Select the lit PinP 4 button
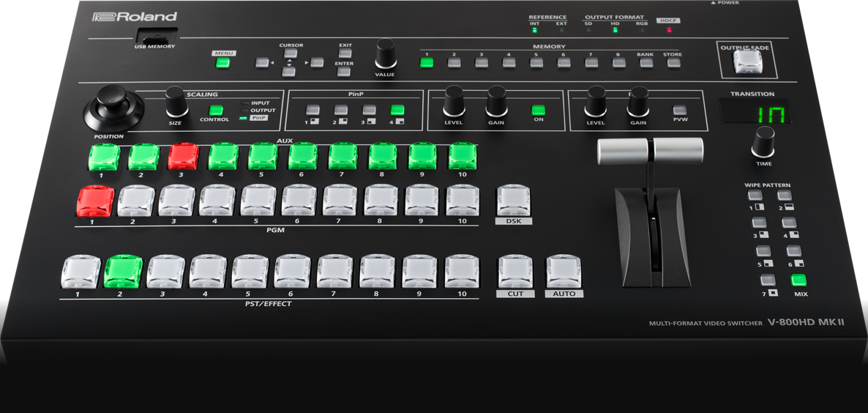The width and height of the screenshot is (868, 413). click(397, 110)
